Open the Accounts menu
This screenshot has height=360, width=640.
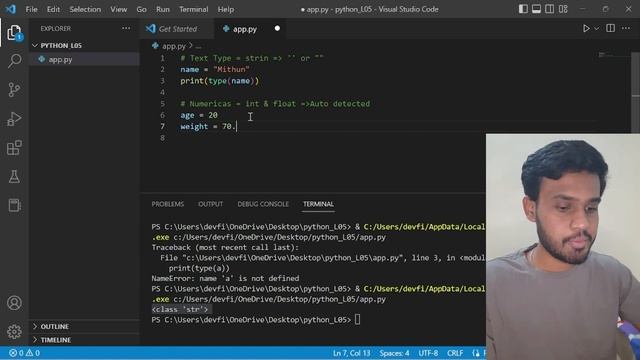[x=14, y=303]
